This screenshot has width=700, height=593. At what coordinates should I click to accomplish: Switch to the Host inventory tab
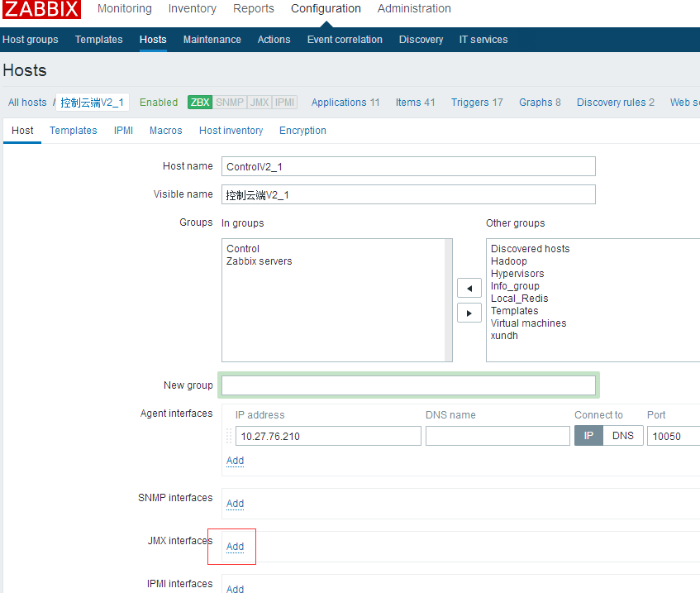click(x=231, y=131)
